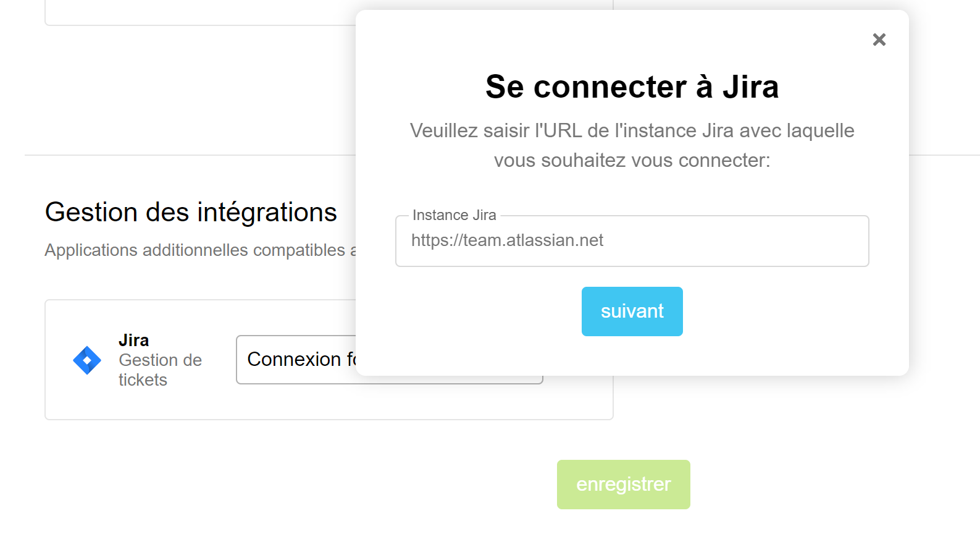980x534 pixels.
Task: Close the Se connecter à Jira popup
Action: [879, 39]
